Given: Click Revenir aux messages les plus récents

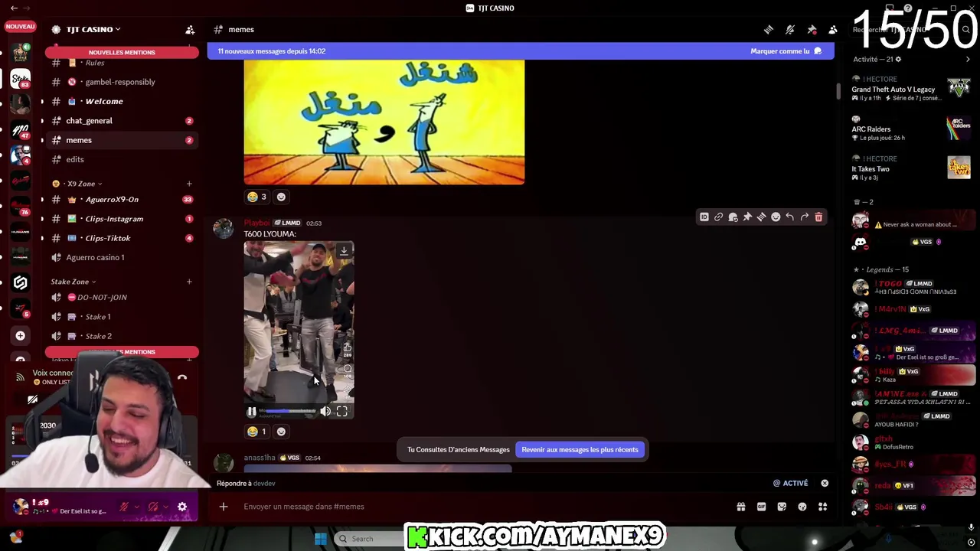Looking at the screenshot, I should click(x=580, y=450).
